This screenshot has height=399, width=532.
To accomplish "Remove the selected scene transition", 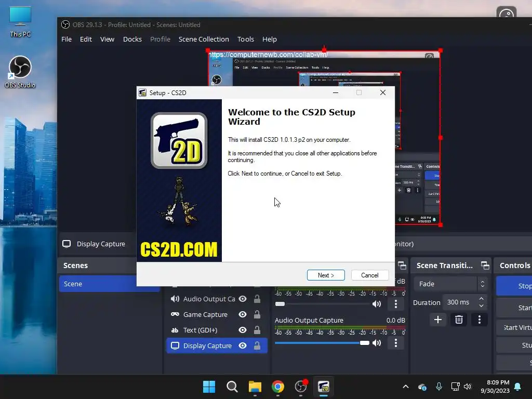I will [459, 320].
